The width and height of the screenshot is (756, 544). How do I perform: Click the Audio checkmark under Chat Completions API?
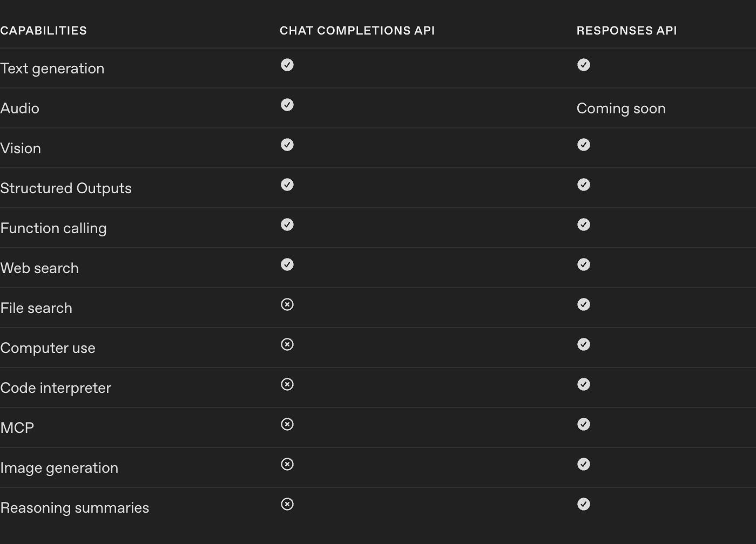tap(287, 105)
